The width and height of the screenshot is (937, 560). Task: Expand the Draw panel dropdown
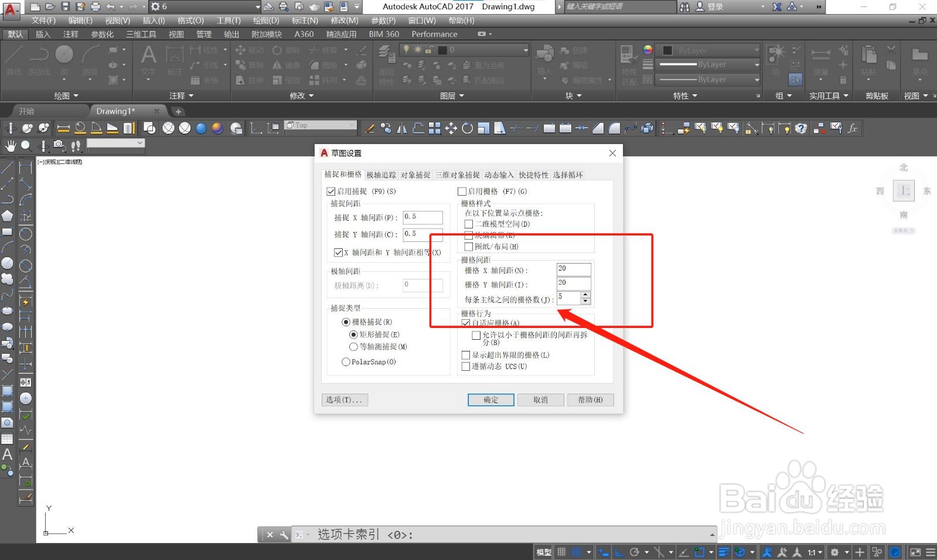pos(66,95)
